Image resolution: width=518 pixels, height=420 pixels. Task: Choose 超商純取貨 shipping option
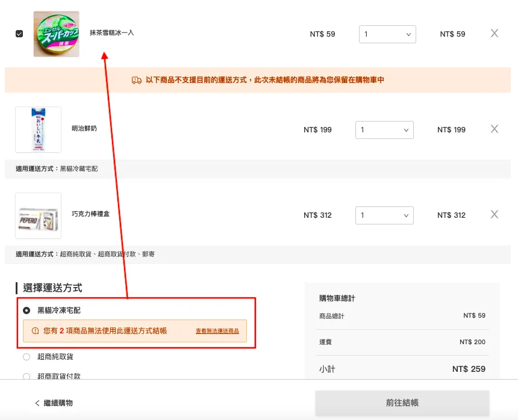click(x=27, y=357)
